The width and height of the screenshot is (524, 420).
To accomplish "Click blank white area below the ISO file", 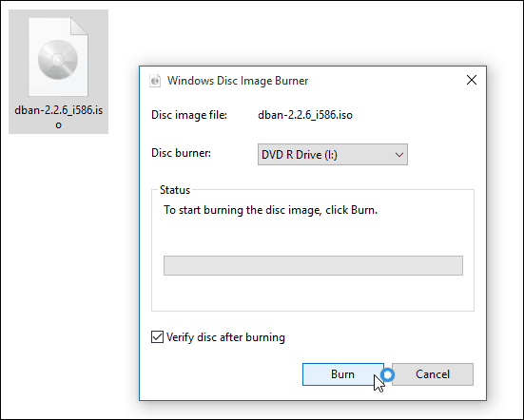I will [67, 267].
